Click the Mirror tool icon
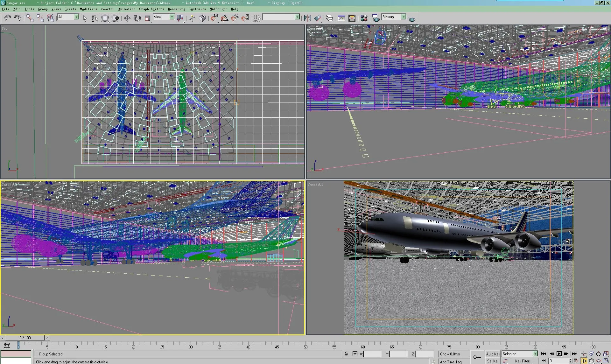The image size is (611, 364). tap(307, 18)
